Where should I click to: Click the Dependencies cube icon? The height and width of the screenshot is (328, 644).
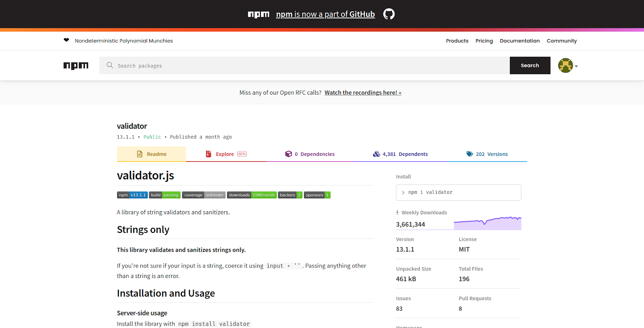click(289, 154)
